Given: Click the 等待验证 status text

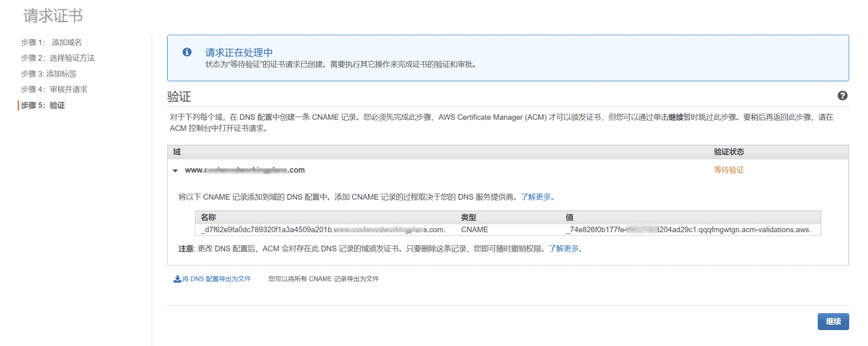Looking at the screenshot, I should tap(729, 170).
